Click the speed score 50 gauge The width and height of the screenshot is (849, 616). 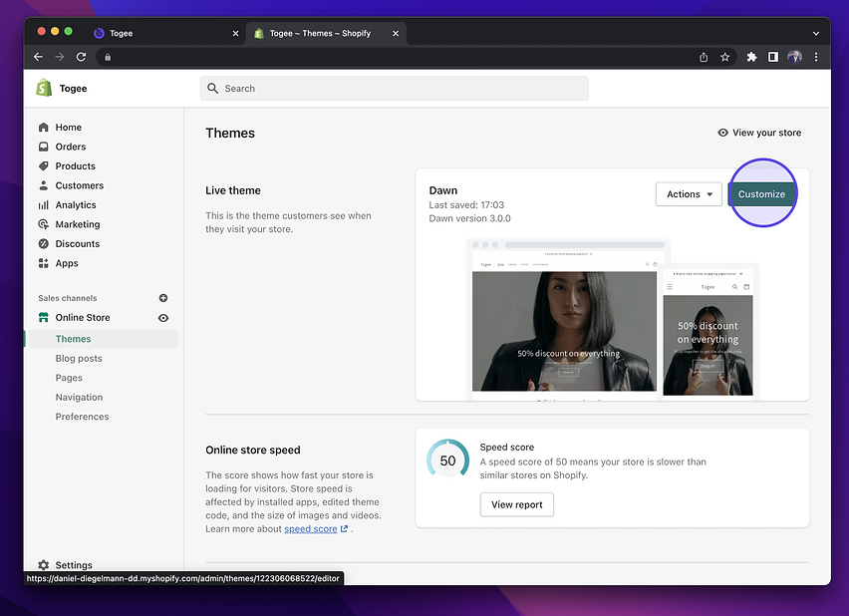click(447, 460)
